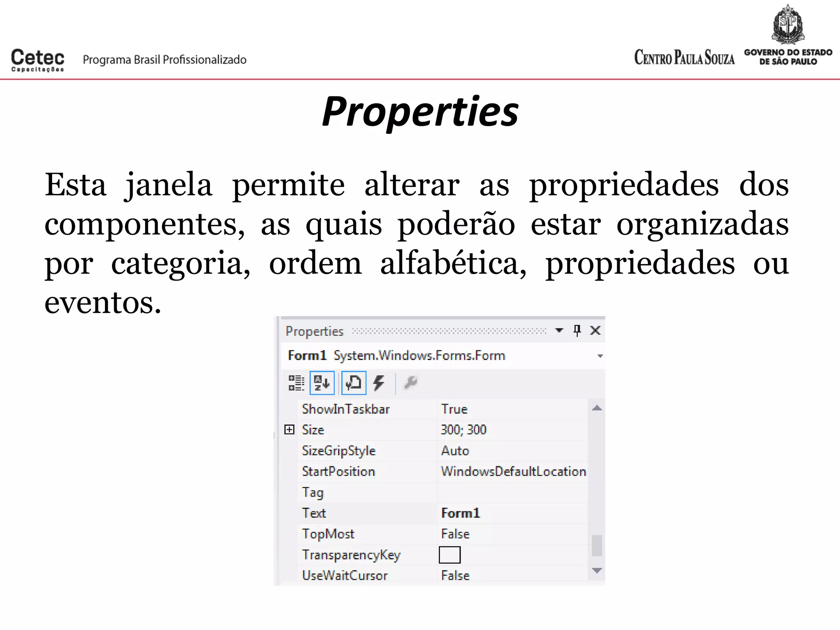Click the Size value 300; 300

(463, 430)
